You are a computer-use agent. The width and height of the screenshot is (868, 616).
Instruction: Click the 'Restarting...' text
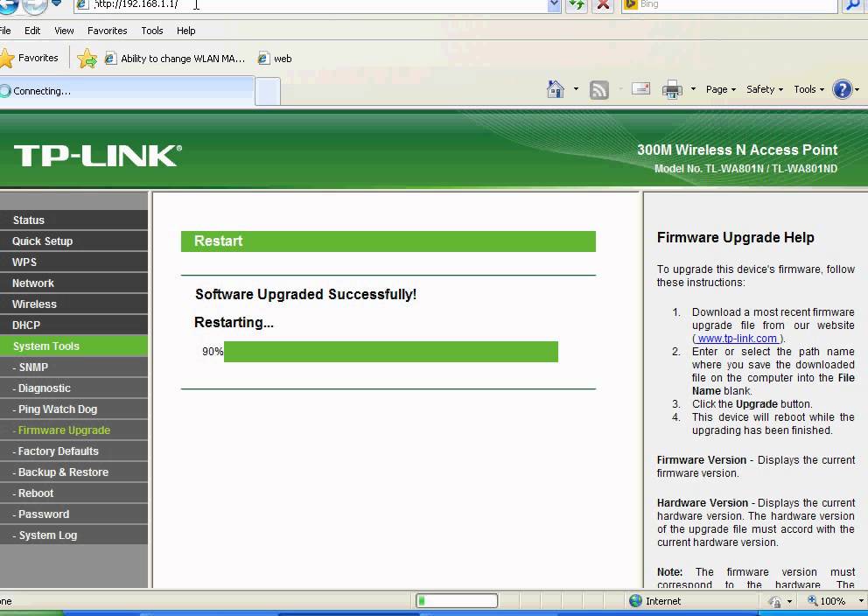pos(234,322)
